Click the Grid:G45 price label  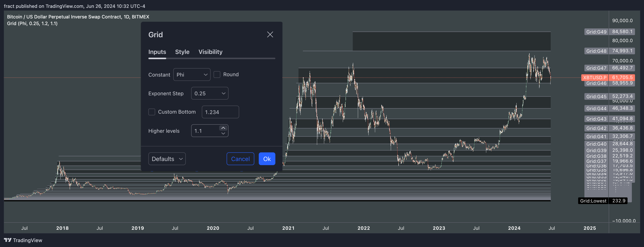(x=596, y=96)
